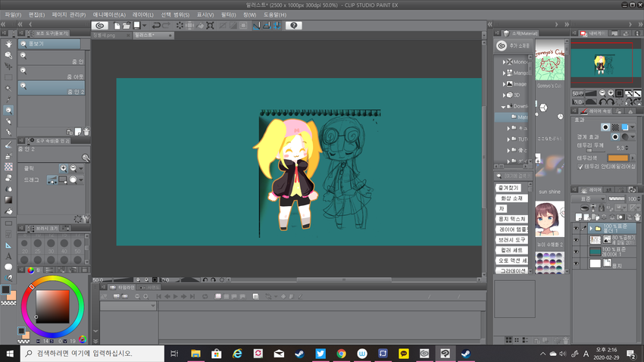Expand the Image material folder
This screenshot has height=362, width=644.
pos(504,84)
